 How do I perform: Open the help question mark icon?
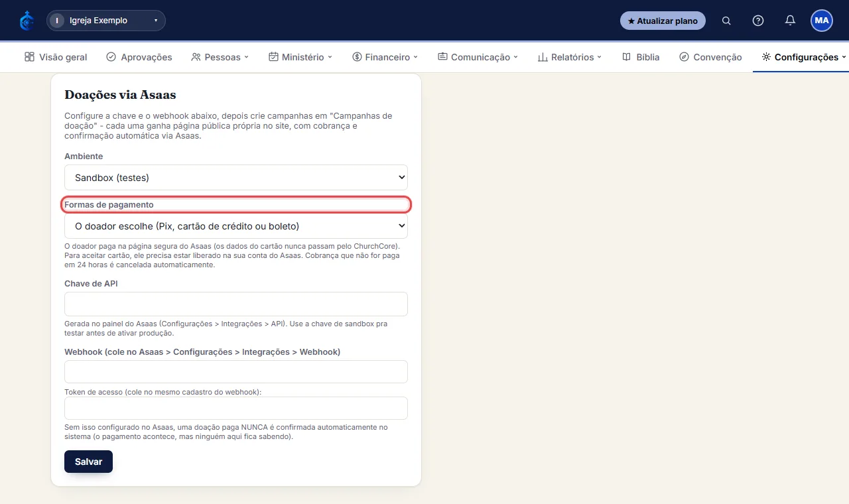click(x=758, y=21)
